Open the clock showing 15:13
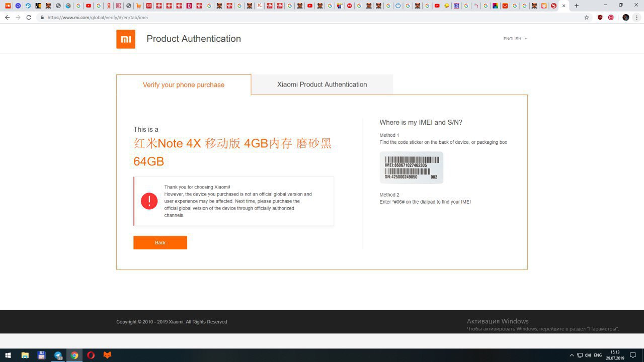 click(615, 355)
